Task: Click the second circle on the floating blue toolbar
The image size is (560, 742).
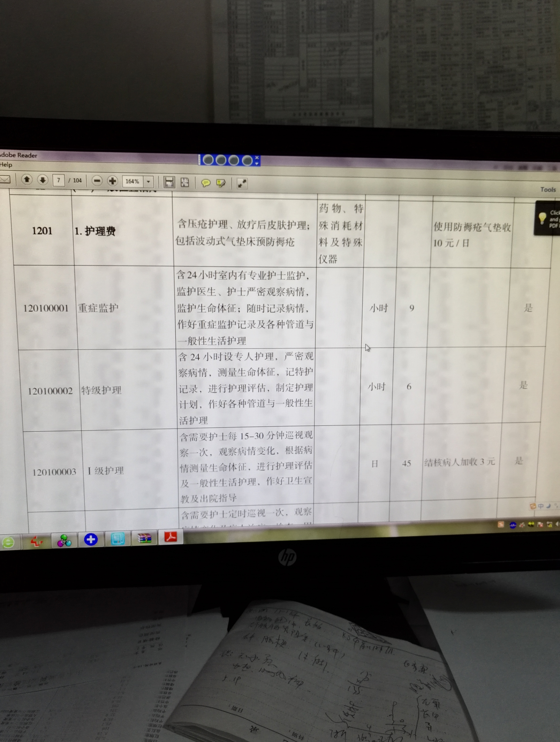Action: pos(221,160)
